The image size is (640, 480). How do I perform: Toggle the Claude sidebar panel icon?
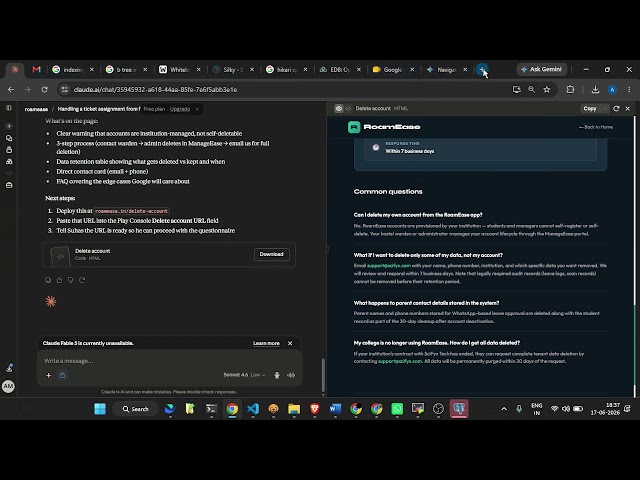[9, 108]
